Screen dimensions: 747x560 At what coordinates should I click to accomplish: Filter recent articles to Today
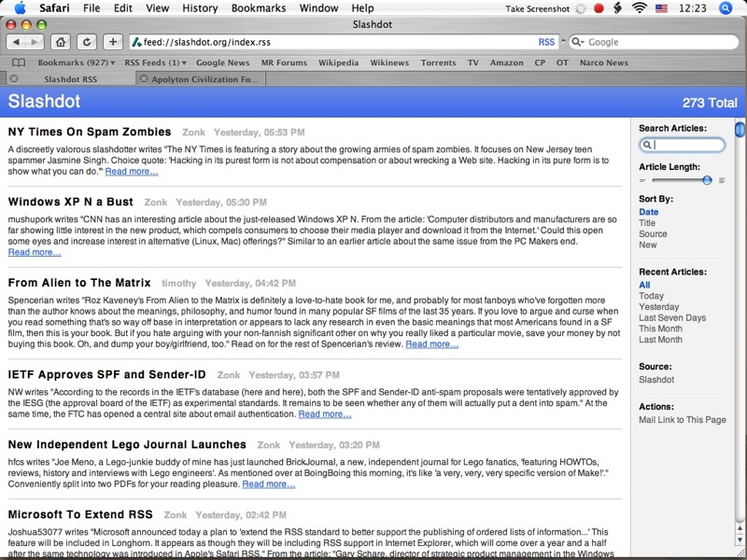click(x=651, y=296)
